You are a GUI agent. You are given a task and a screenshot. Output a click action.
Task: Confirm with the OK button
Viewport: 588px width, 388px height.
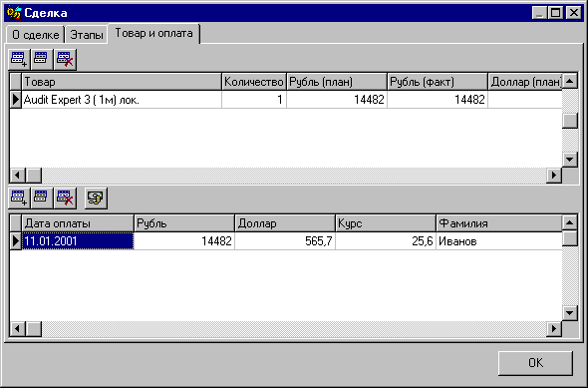click(535, 363)
